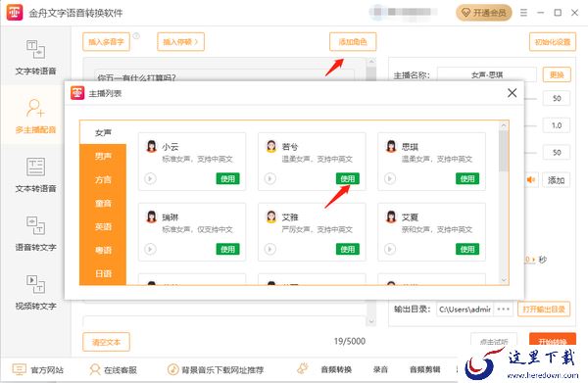
Task: Click 若兮 avatar icon
Action: (271, 146)
